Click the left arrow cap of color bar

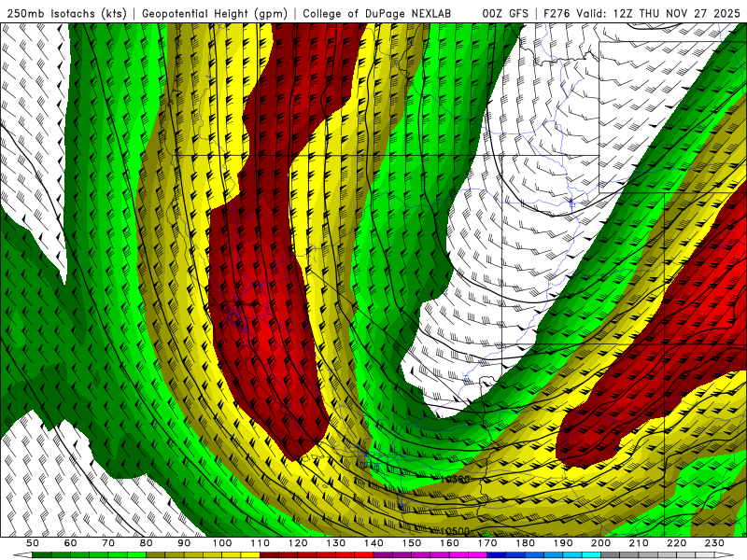tap(22, 554)
